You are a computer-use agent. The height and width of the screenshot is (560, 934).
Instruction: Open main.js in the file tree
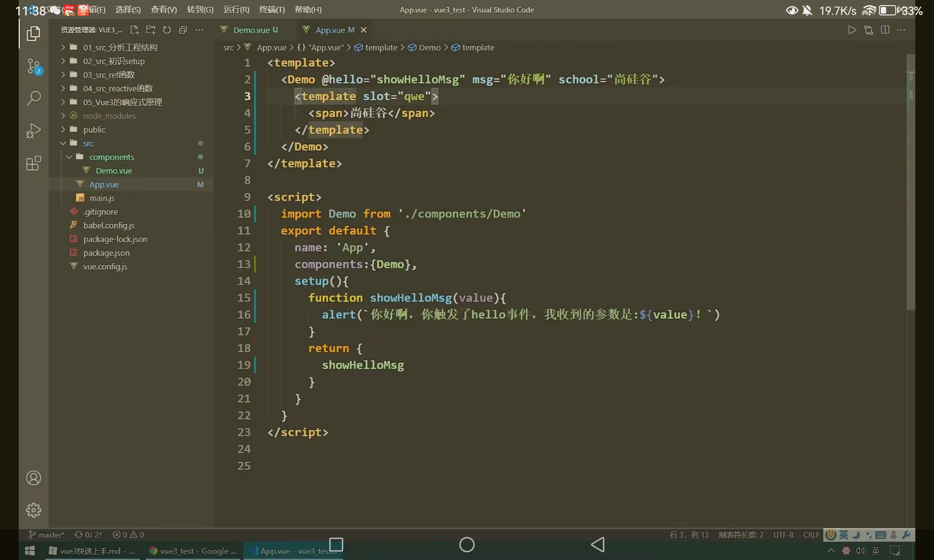point(102,198)
